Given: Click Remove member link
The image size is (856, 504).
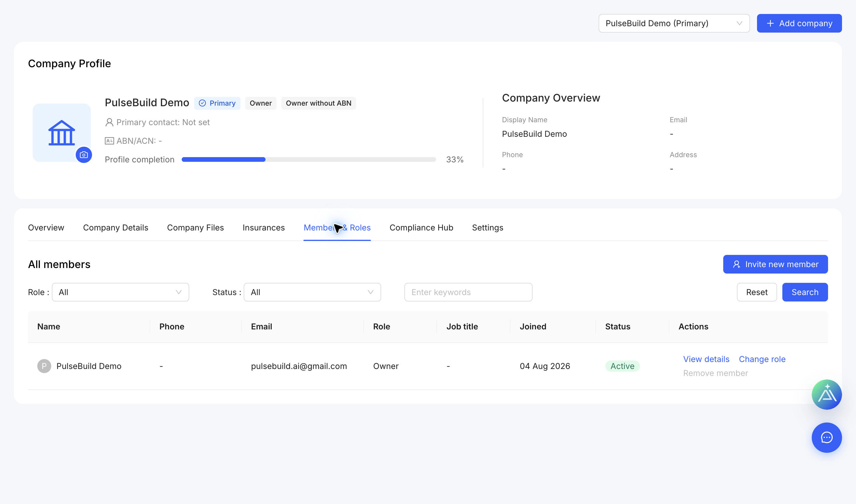Looking at the screenshot, I should (715, 373).
